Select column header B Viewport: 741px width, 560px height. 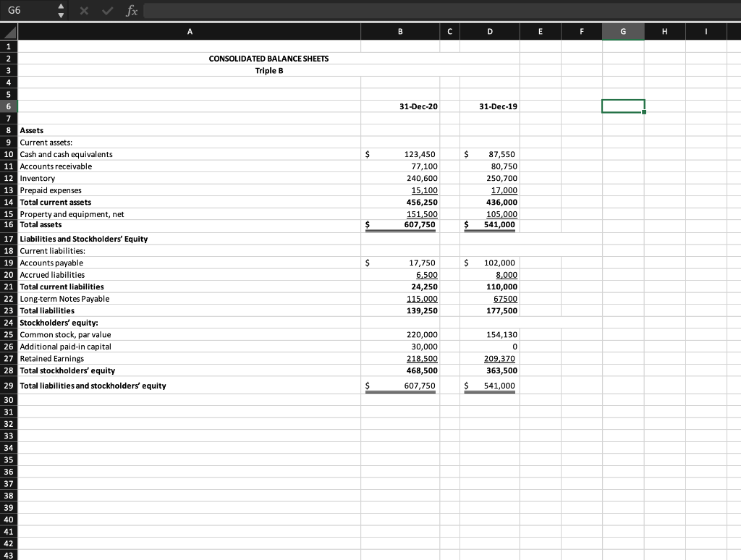click(x=400, y=31)
